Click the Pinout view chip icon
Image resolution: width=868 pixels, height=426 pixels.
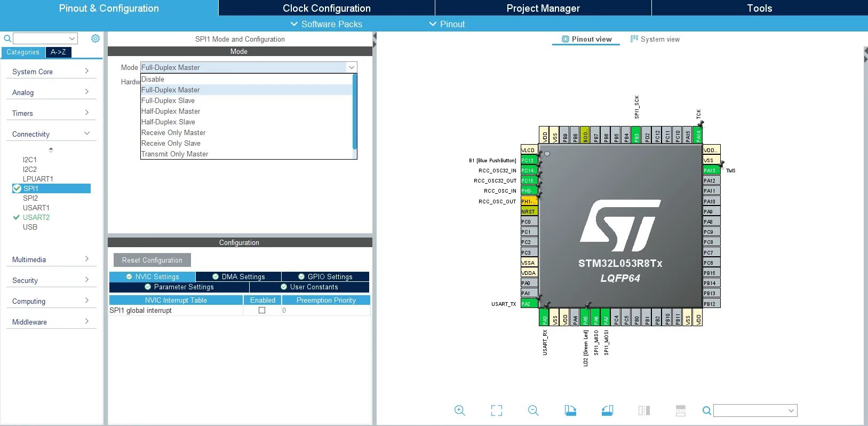566,39
